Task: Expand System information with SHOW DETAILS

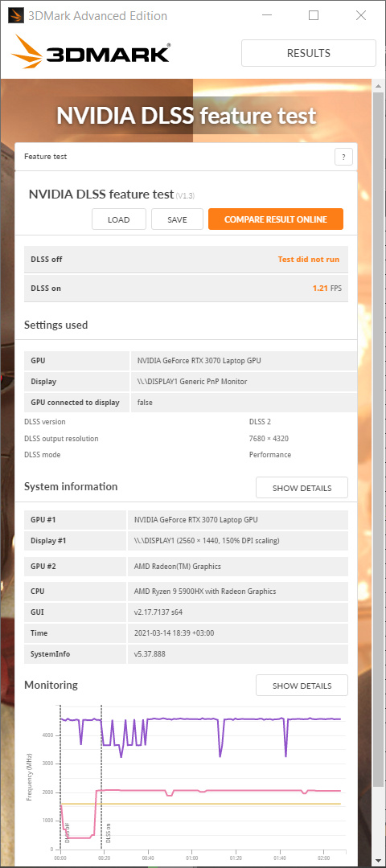Action: point(302,488)
